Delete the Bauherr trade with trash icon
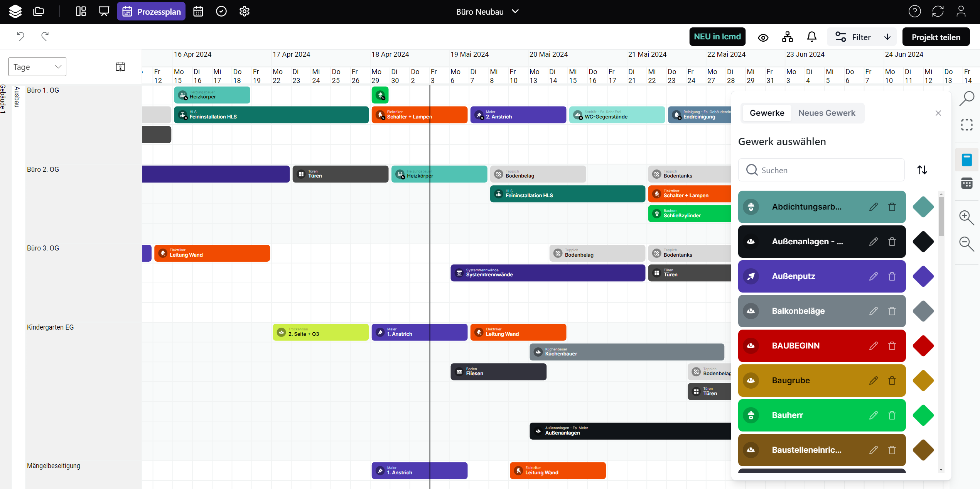Viewport: 980px width, 489px height. click(x=892, y=415)
